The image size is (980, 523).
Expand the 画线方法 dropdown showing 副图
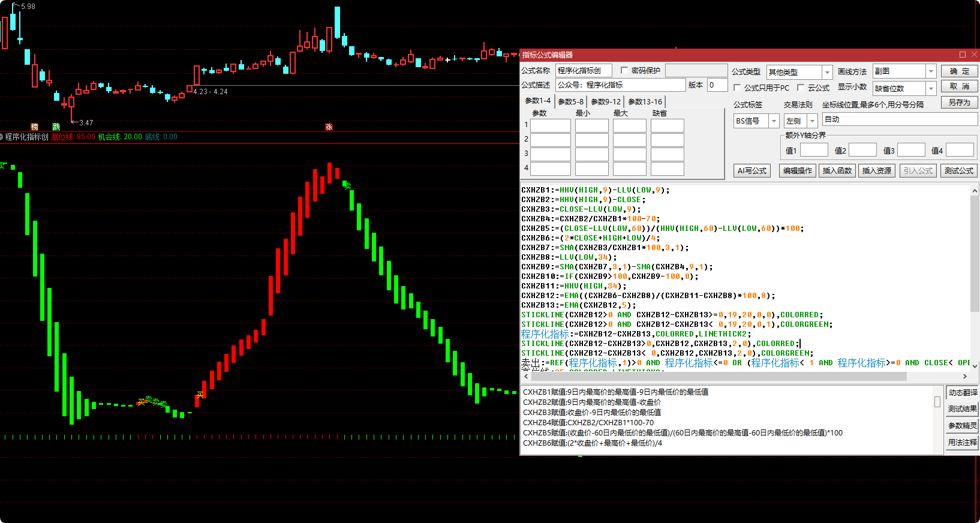931,71
